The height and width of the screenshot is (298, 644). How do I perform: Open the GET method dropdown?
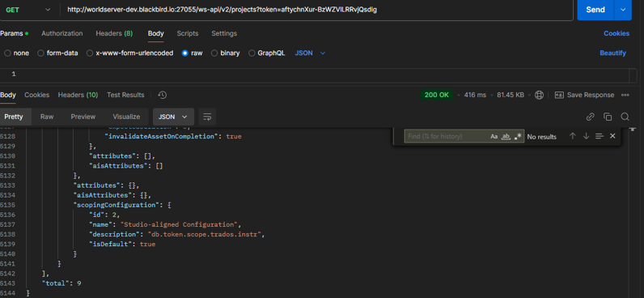28,10
